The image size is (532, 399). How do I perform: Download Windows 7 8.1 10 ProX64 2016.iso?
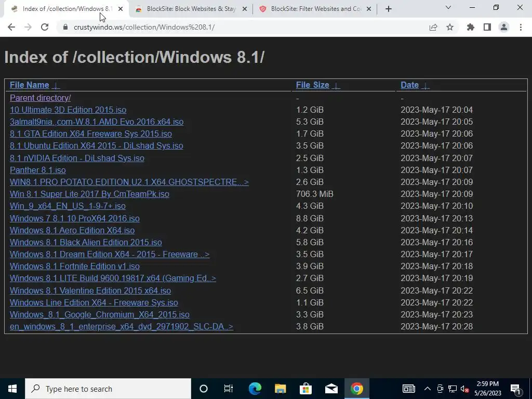pos(75,218)
